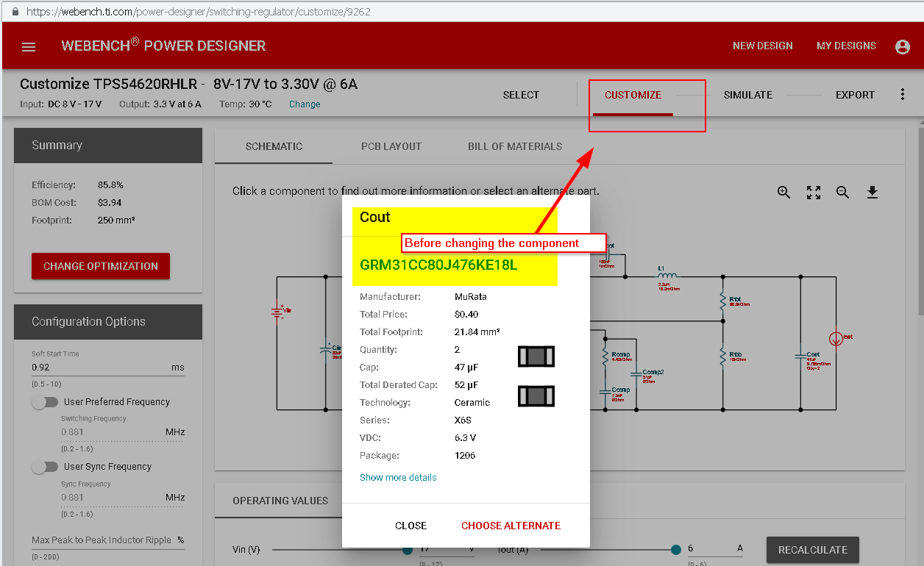Image resolution: width=924 pixels, height=566 pixels.
Task: Go to the SELECT step
Action: pos(521,95)
